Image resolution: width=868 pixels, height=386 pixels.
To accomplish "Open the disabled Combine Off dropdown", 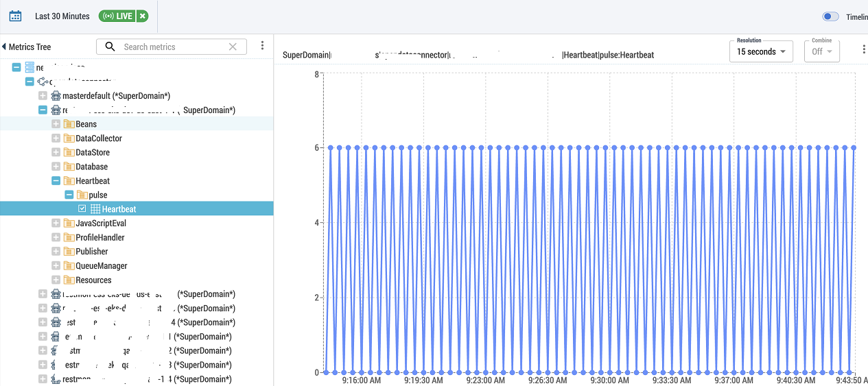I will pyautogui.click(x=821, y=51).
